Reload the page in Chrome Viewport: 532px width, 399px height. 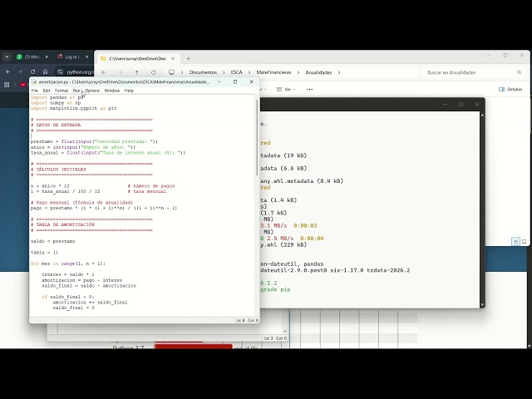(32, 72)
